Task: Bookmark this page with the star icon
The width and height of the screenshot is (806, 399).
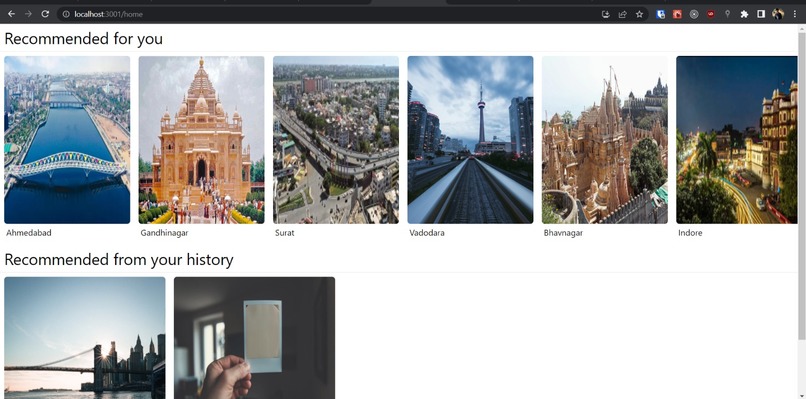Action: click(x=639, y=14)
